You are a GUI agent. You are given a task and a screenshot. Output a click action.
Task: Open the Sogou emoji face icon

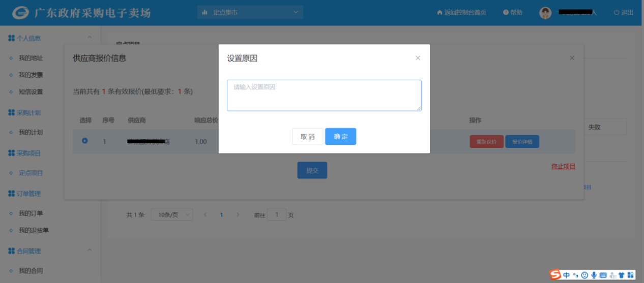[584, 275]
